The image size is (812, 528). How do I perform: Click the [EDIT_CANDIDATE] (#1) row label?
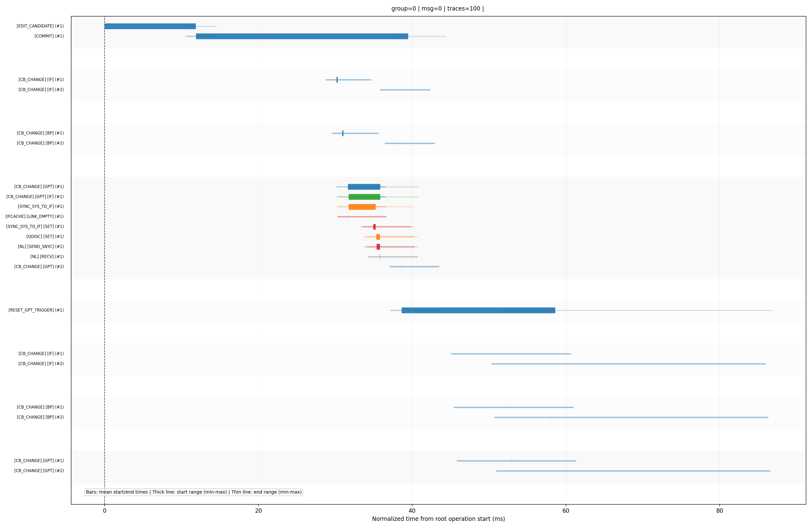tap(40, 26)
